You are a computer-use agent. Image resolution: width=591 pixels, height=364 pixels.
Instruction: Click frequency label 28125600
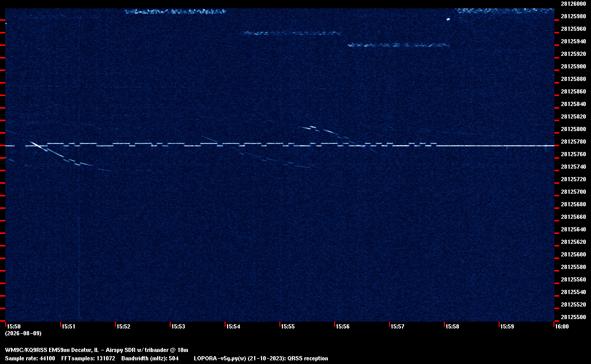click(x=573, y=254)
